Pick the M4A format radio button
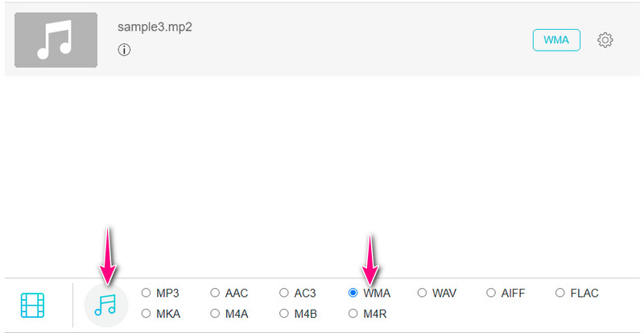 [x=215, y=314]
